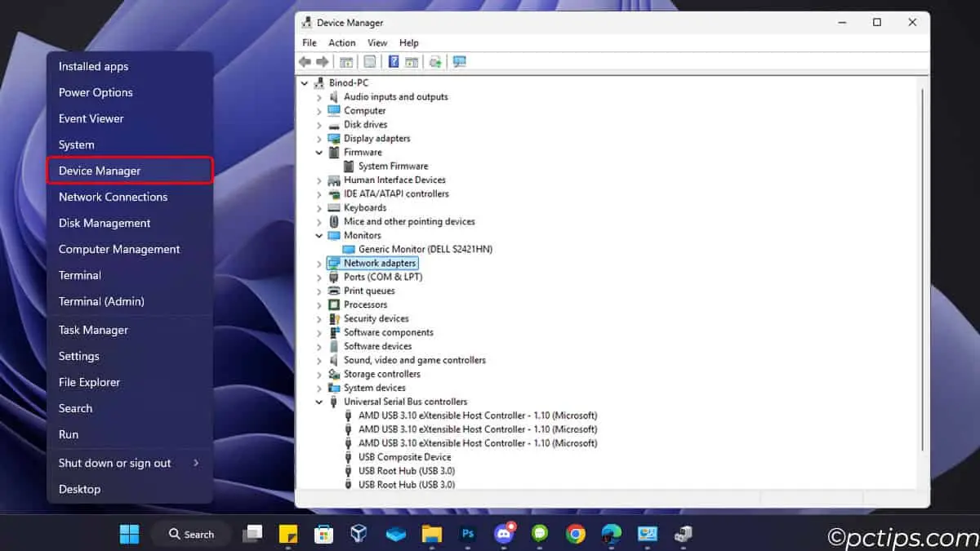Image resolution: width=980 pixels, height=551 pixels.
Task: Open Task View from the taskbar
Action: 253,534
